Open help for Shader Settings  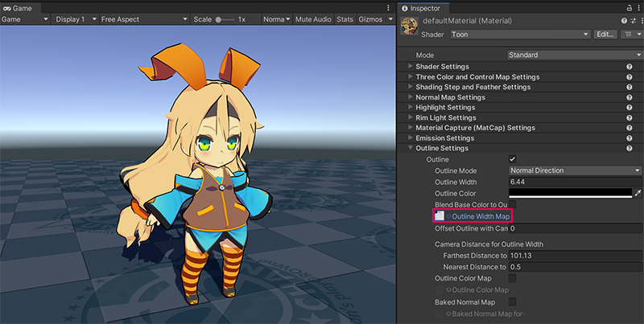[630, 67]
